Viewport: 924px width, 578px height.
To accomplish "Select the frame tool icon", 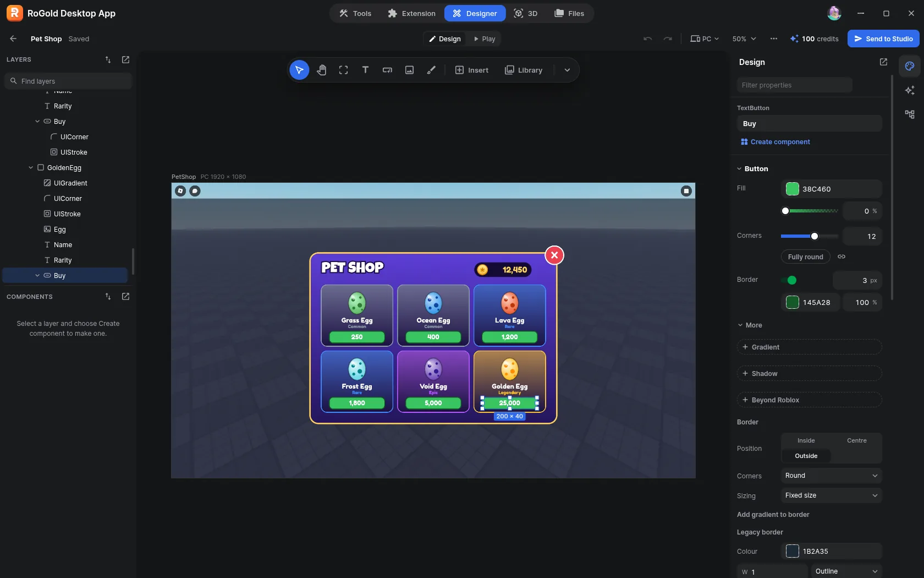I will pyautogui.click(x=344, y=70).
